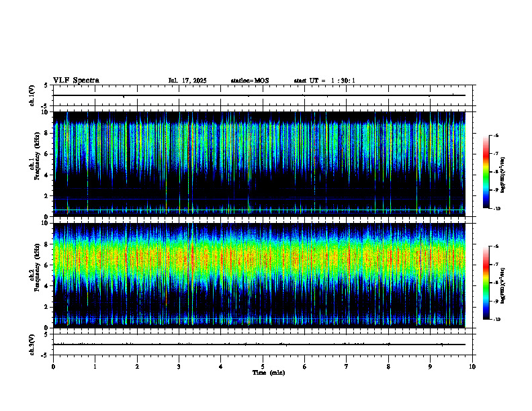The width and height of the screenshot is (532, 411).
Task: Click the ch.2 frequency axis tick "6"
Action: click(x=46, y=265)
